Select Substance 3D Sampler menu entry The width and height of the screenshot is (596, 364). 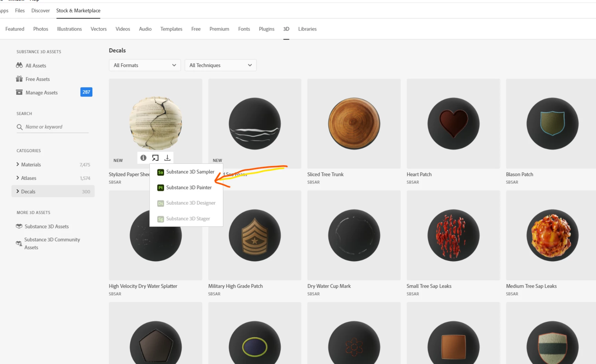pyautogui.click(x=186, y=172)
